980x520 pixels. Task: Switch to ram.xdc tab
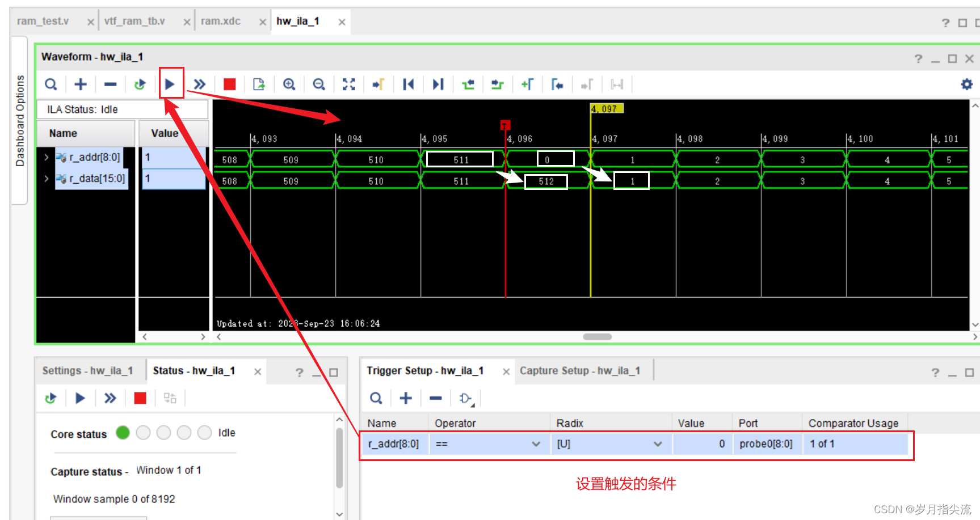[221, 21]
